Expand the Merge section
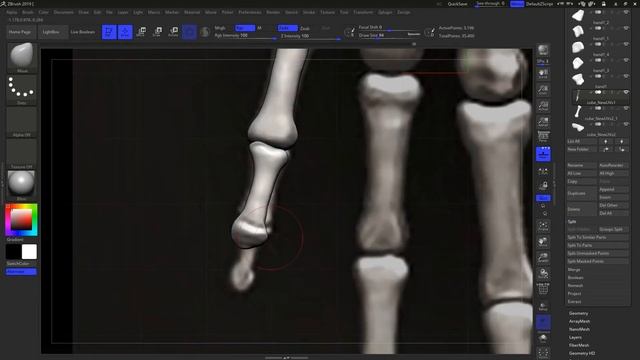This screenshot has height=360, width=640. [573, 270]
